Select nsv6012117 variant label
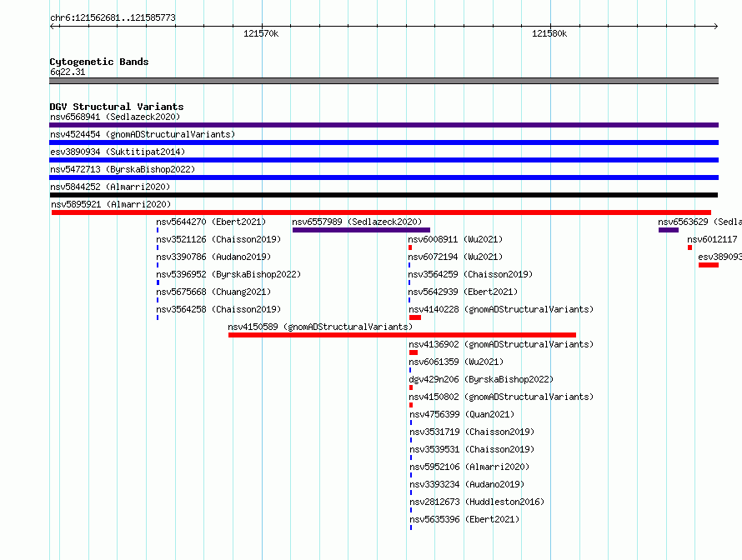Viewport: 742px width, 560px height. pos(712,239)
